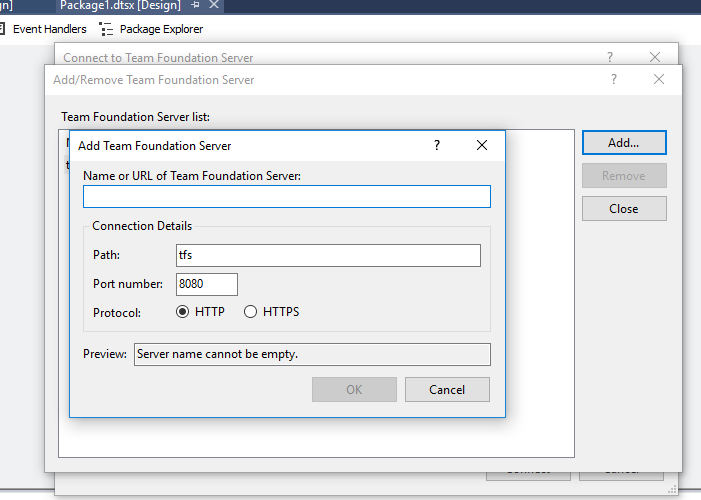The image size is (701, 500).
Task: Click the Add... button in Add/Remove dialog
Action: click(624, 143)
